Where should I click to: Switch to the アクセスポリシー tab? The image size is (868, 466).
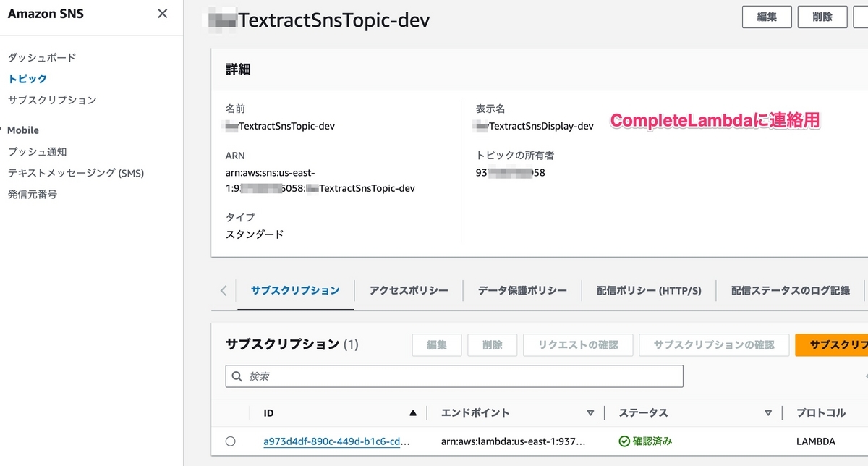pos(409,290)
